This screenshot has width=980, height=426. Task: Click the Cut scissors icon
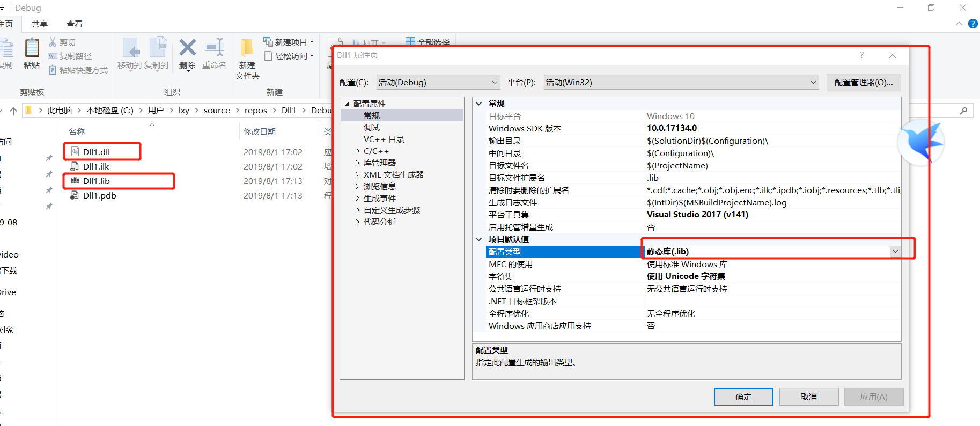pos(53,42)
